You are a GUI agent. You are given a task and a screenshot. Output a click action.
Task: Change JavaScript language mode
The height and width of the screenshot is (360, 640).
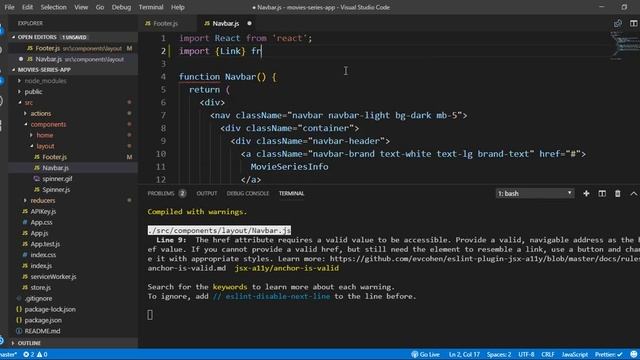[575, 354]
